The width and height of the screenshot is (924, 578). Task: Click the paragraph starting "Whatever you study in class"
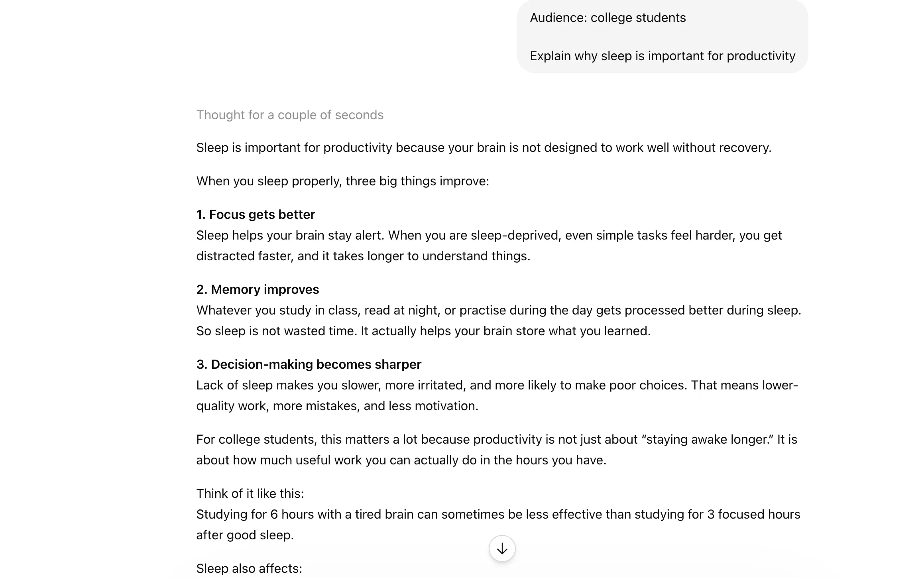498,310
